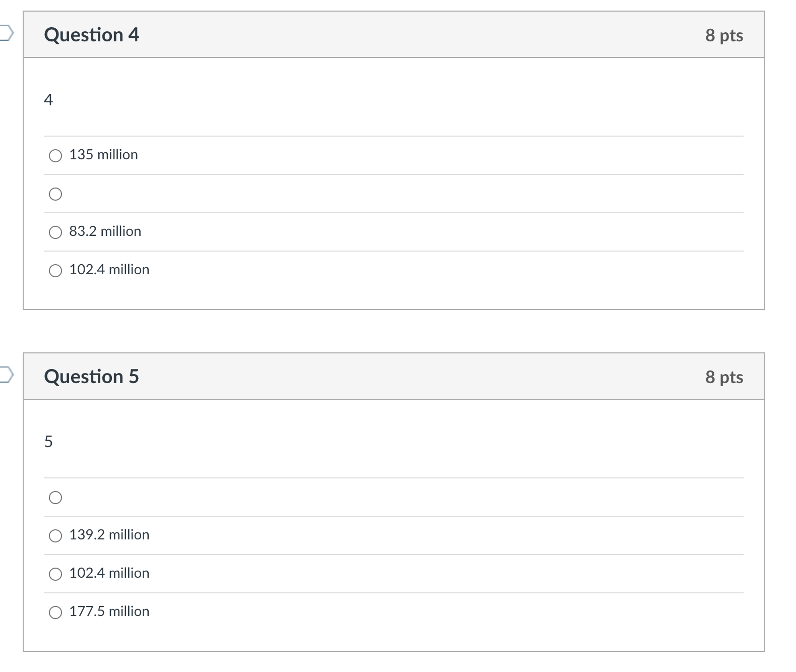Select the 139.2 million radio button

55,536
